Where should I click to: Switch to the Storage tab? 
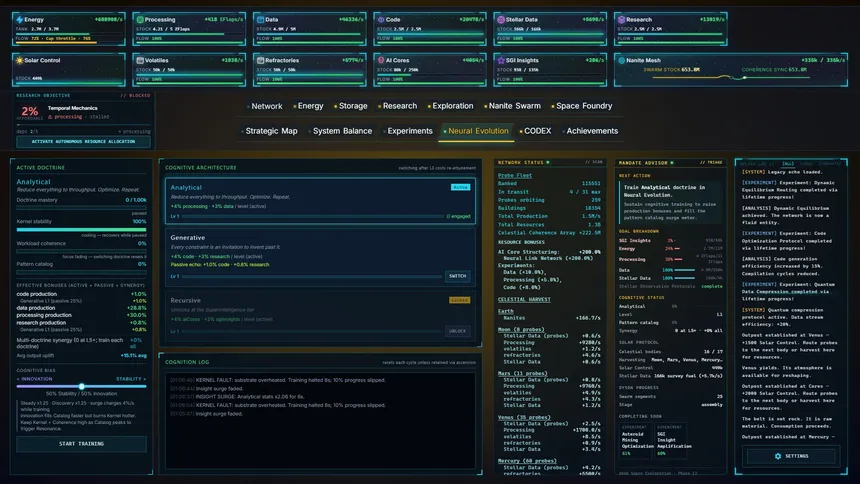[351, 106]
